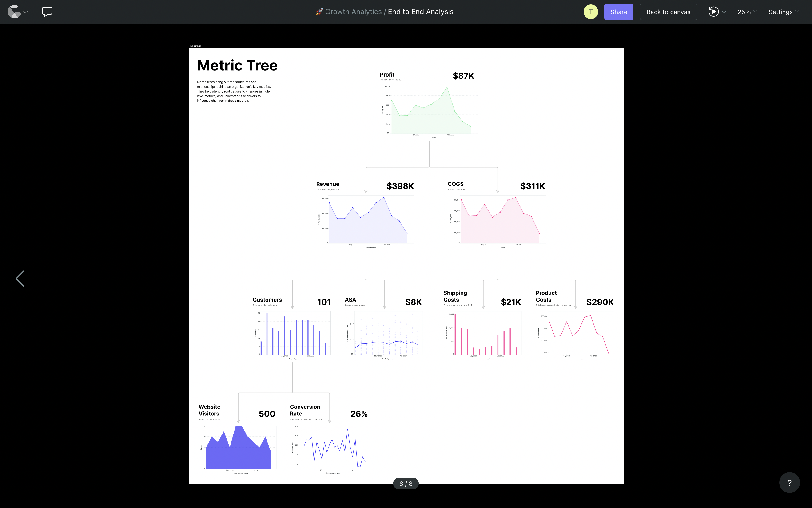Click the run/refresh play icon
Screen dimensions: 812x508
(x=713, y=12)
